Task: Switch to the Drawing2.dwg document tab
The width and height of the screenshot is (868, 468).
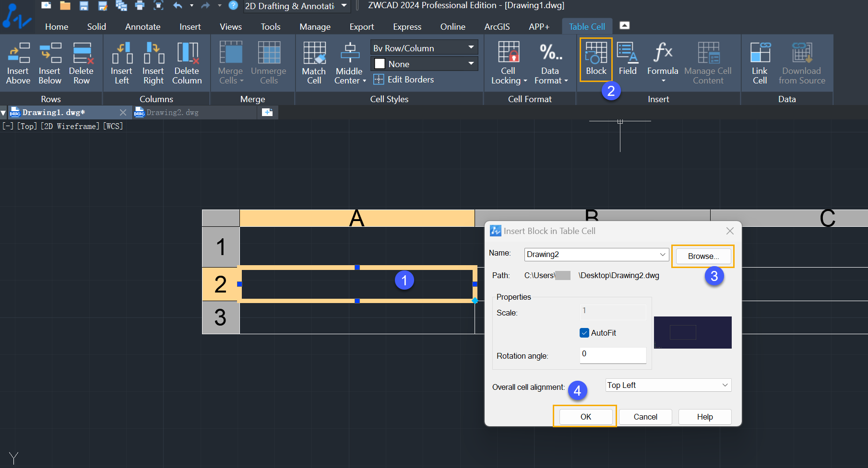Action: coord(172,112)
